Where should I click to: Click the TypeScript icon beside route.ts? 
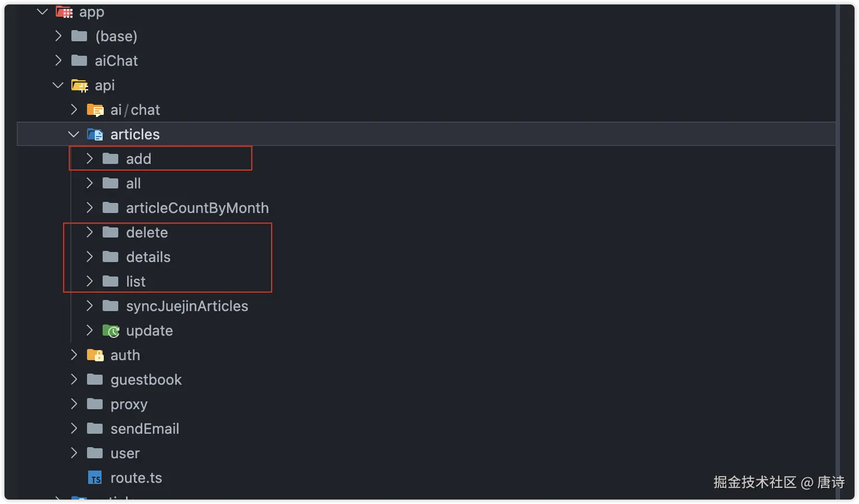click(x=95, y=478)
